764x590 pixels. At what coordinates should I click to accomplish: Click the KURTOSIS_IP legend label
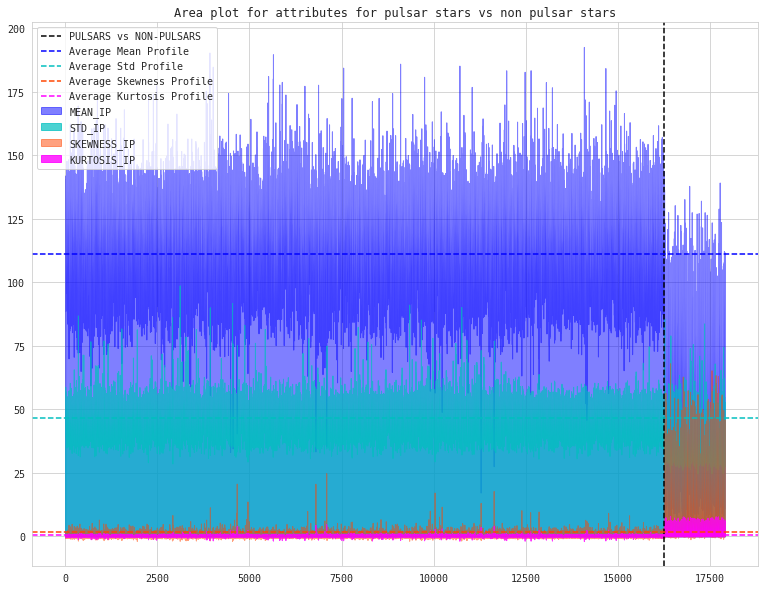[x=102, y=160]
